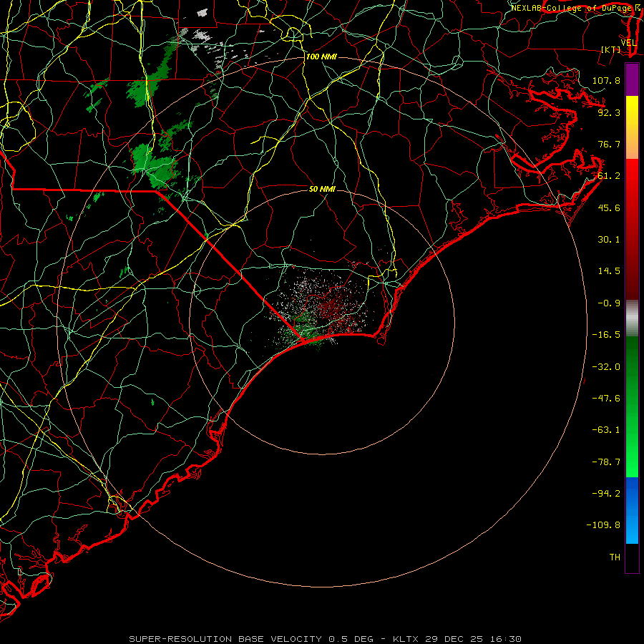Click the large green inbound velocity patch on the state border

[x=155, y=165]
